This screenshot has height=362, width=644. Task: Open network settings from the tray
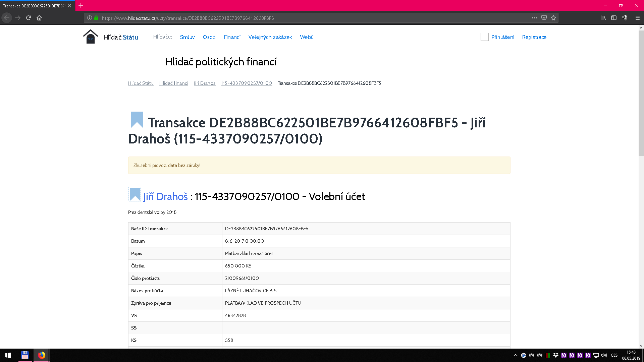click(596, 355)
